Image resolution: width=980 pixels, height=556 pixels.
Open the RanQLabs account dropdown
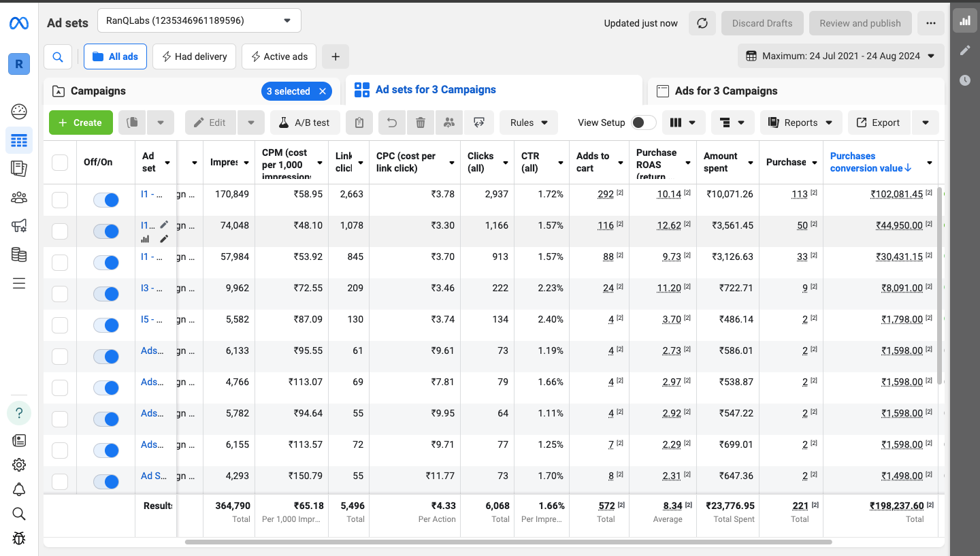click(199, 20)
